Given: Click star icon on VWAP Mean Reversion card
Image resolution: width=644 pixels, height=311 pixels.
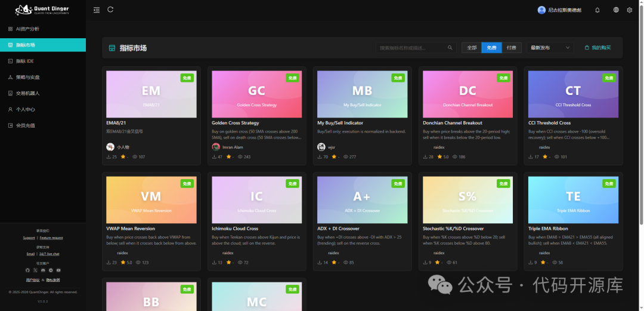Looking at the screenshot, I should [123, 263].
